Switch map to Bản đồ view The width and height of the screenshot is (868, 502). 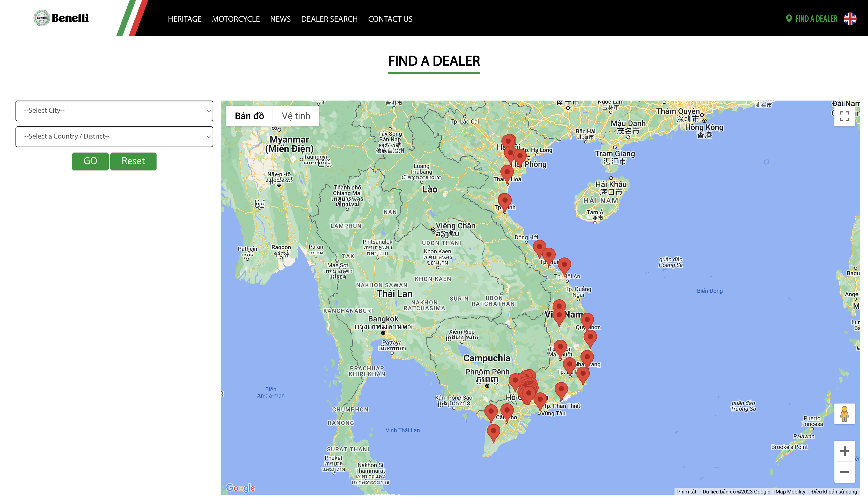pyautogui.click(x=249, y=116)
